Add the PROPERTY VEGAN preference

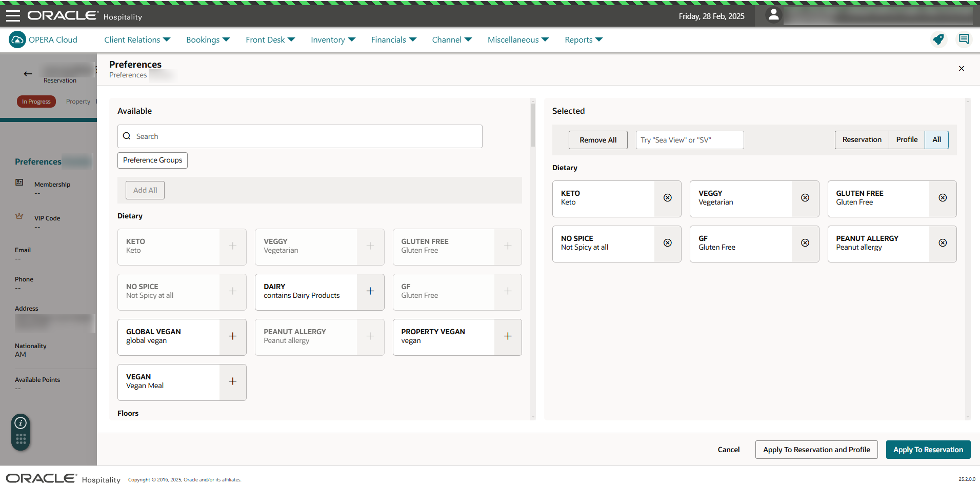(508, 336)
